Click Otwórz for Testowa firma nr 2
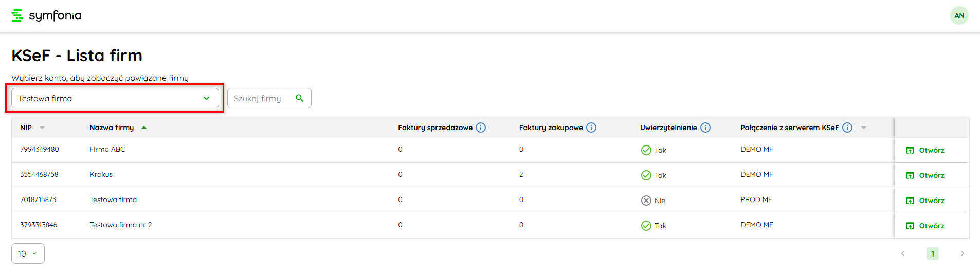Image resolution: width=980 pixels, height=273 pixels. (x=925, y=226)
